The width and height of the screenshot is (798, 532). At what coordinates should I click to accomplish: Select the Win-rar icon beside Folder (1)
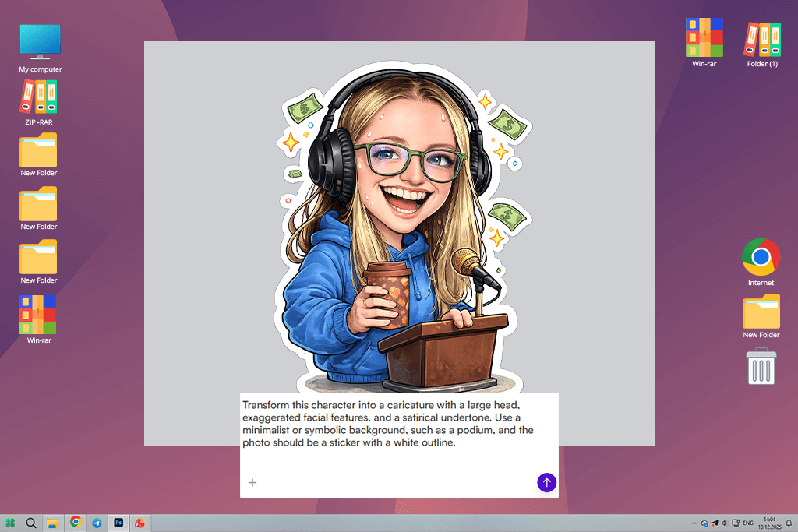(x=704, y=43)
